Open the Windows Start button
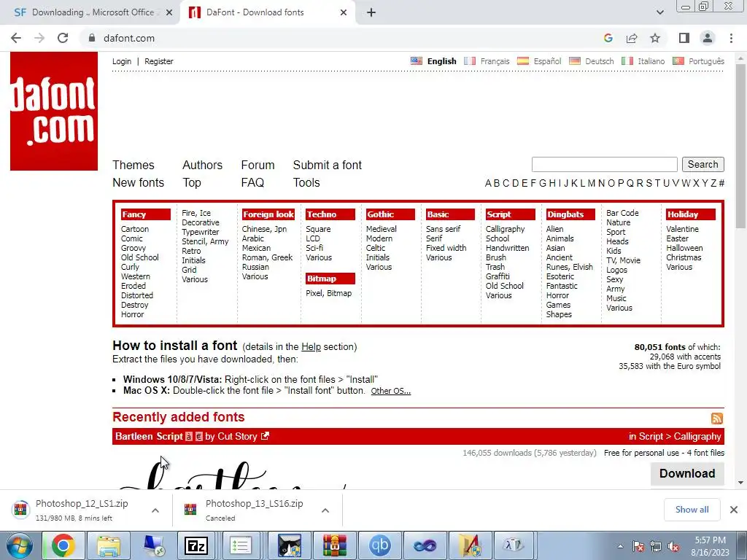 19,545
